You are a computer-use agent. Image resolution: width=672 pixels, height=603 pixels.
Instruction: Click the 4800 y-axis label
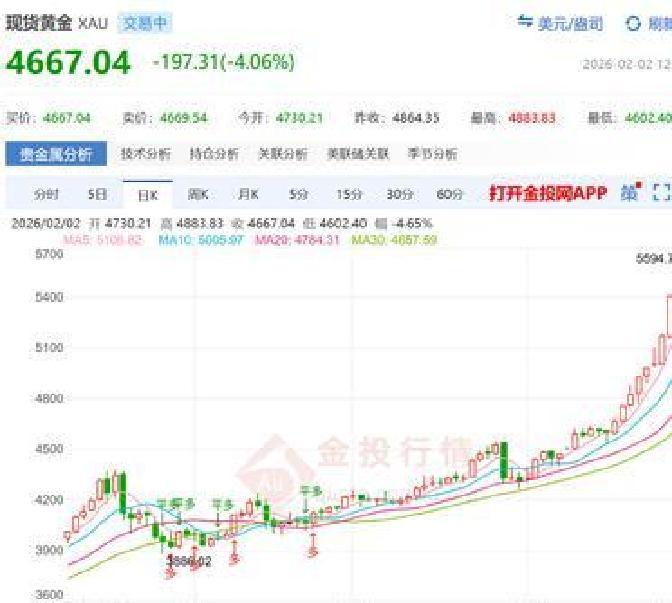pos(49,399)
